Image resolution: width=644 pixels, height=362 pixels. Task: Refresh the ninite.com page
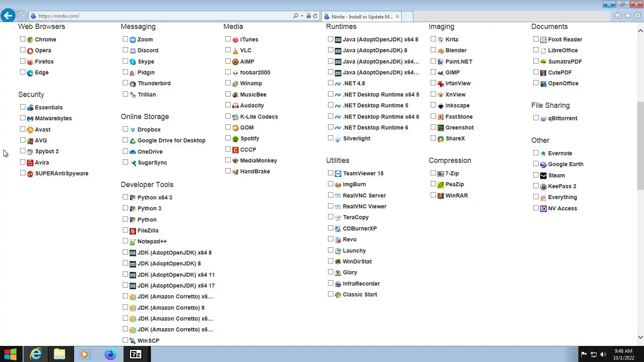coord(315,16)
